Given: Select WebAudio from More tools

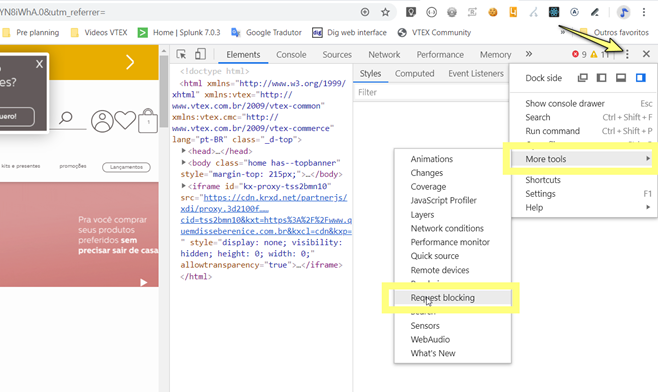Looking at the screenshot, I should [x=452, y=339].
